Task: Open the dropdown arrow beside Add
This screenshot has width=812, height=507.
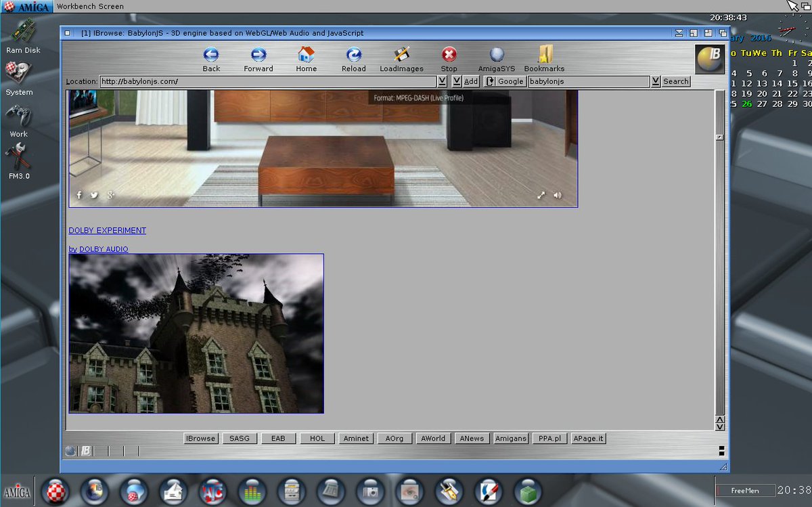Action: [457, 81]
